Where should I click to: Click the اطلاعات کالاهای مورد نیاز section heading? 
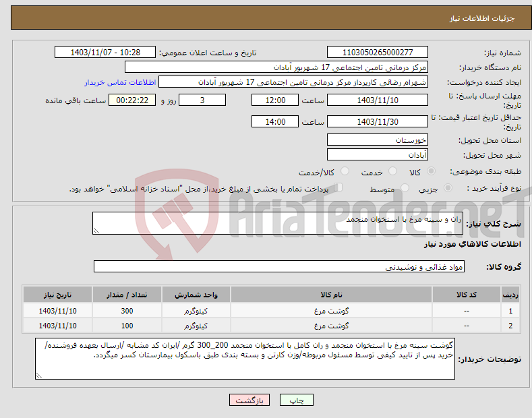click(x=472, y=244)
